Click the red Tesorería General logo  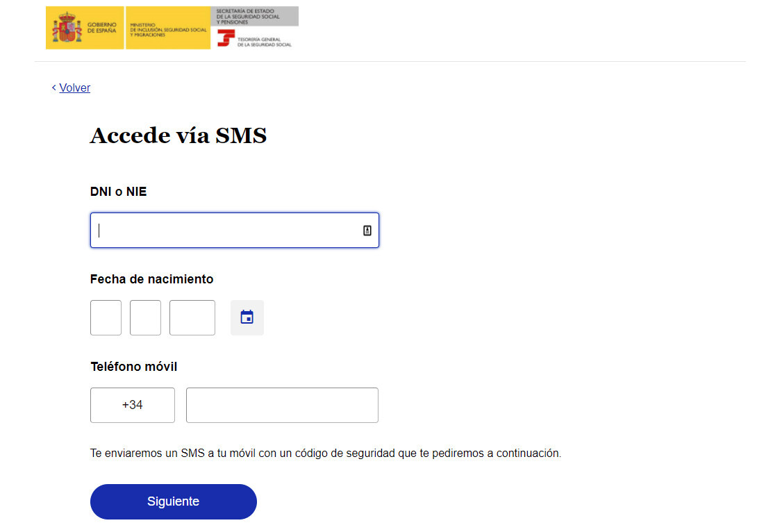(226, 38)
